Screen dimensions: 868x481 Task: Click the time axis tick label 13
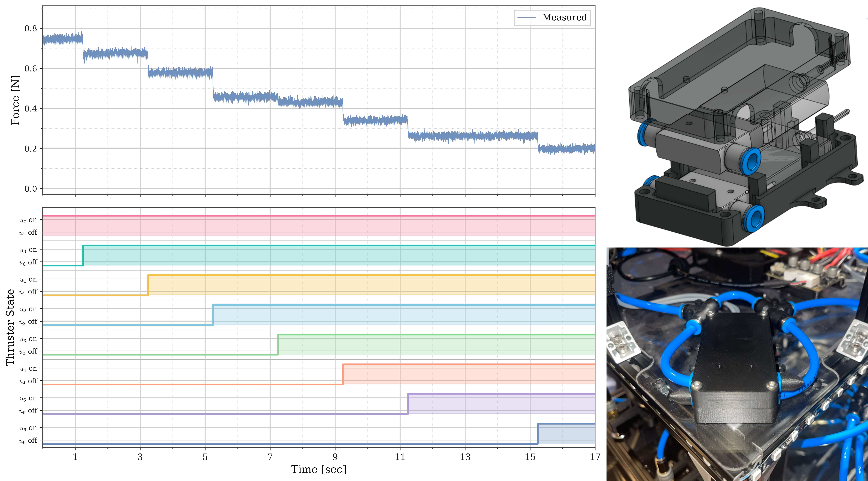pos(465,457)
